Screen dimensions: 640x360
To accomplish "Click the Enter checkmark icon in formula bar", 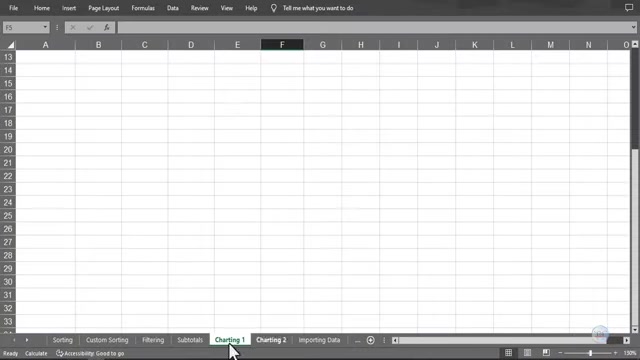I will 90,27.
